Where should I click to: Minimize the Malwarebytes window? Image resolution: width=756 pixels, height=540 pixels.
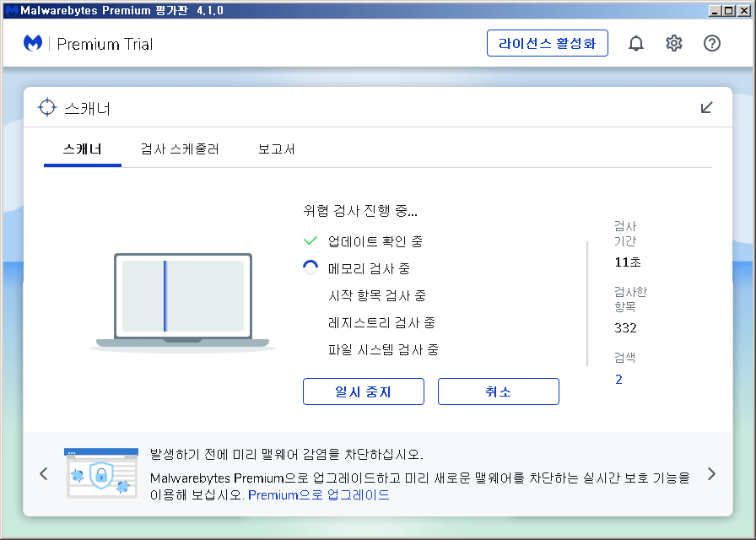click(x=715, y=11)
